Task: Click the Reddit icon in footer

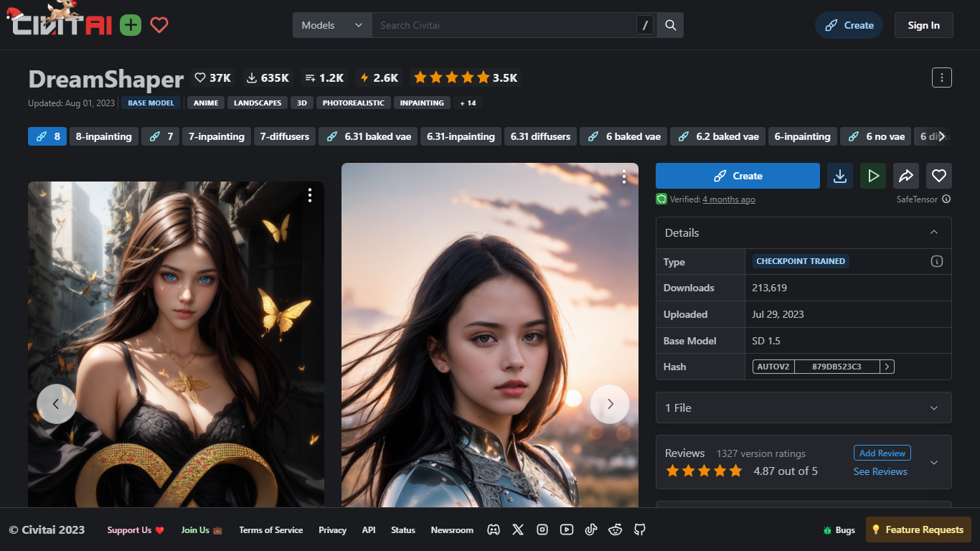Action: tap(616, 529)
